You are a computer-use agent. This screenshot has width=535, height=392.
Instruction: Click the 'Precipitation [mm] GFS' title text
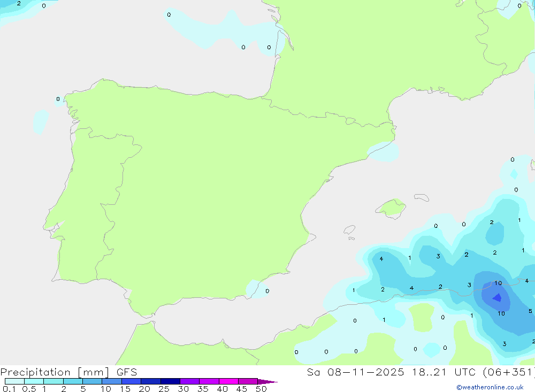[68, 372]
